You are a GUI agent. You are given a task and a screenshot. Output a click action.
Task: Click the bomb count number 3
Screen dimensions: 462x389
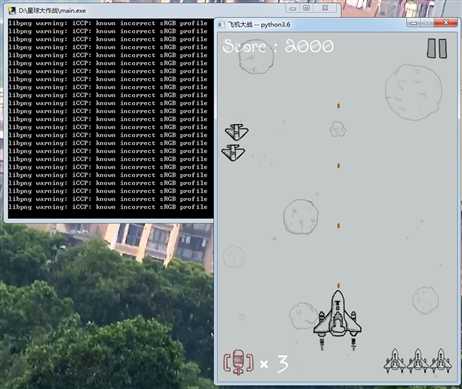pos(283,363)
